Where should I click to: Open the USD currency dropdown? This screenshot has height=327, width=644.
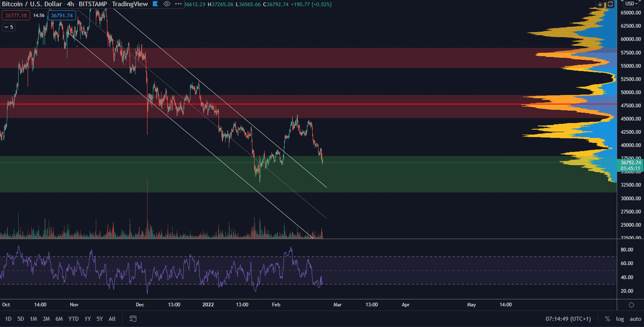(631, 4)
